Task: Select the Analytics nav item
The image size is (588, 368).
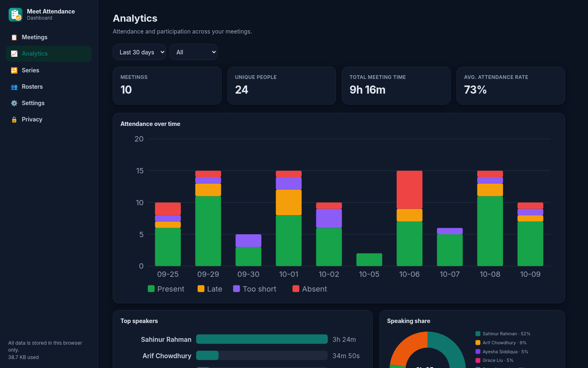Action: coord(49,54)
